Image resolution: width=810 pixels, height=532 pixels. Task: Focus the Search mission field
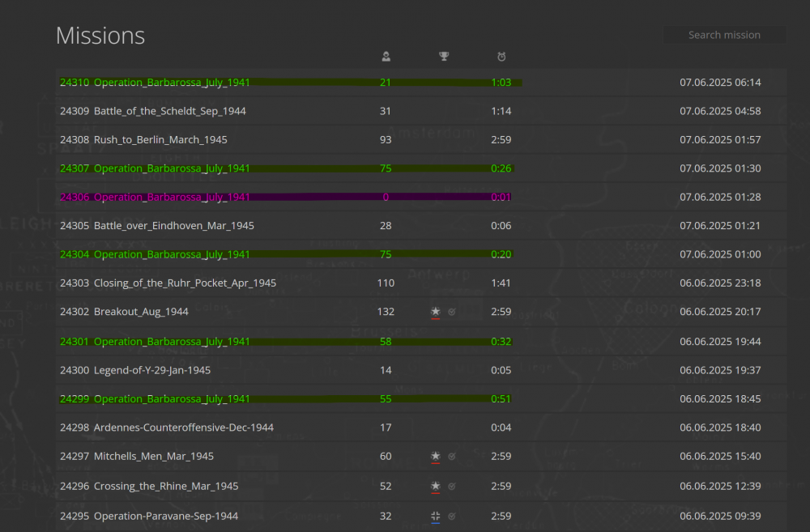[x=724, y=35]
